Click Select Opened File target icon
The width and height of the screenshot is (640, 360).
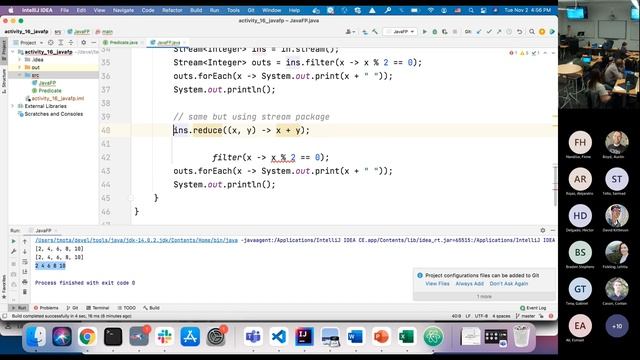[x=51, y=42]
